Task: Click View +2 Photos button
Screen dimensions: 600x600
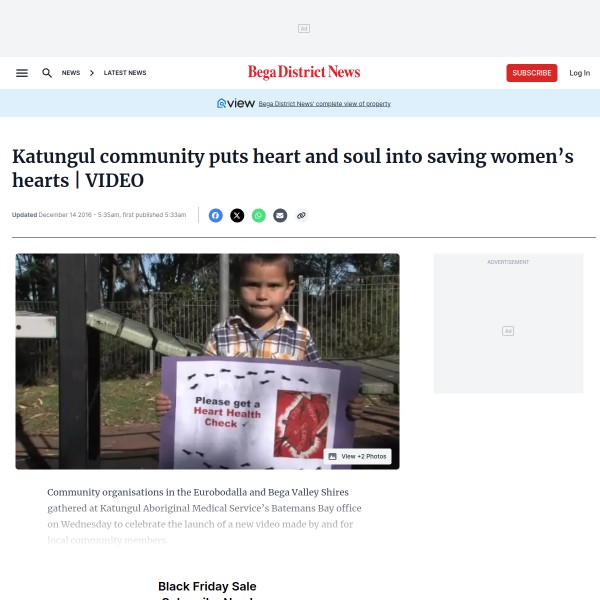Action: pyautogui.click(x=357, y=456)
